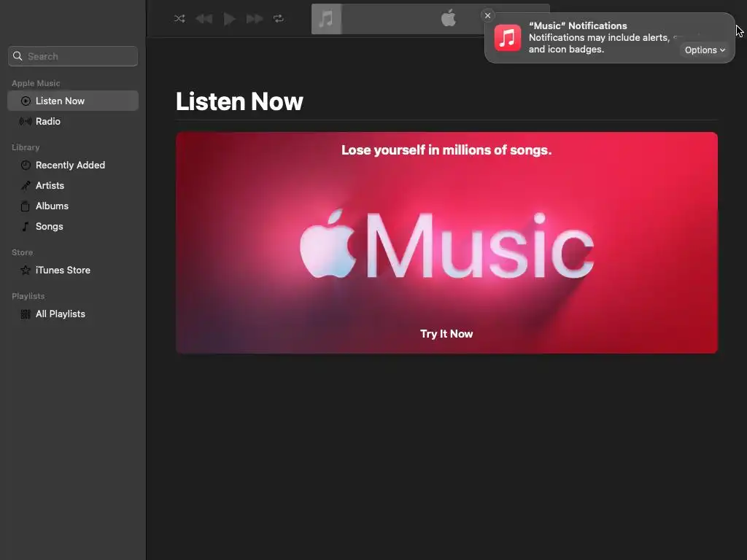Click the Try It Now link

point(446,334)
